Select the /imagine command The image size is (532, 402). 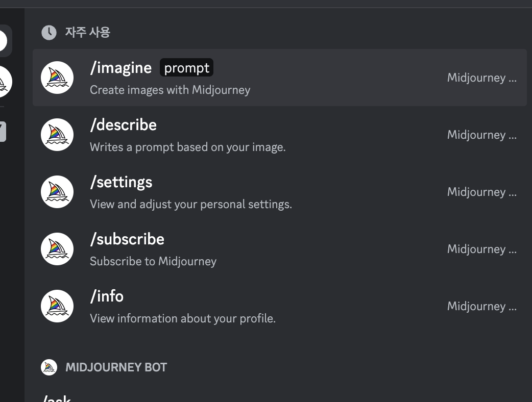(280, 78)
